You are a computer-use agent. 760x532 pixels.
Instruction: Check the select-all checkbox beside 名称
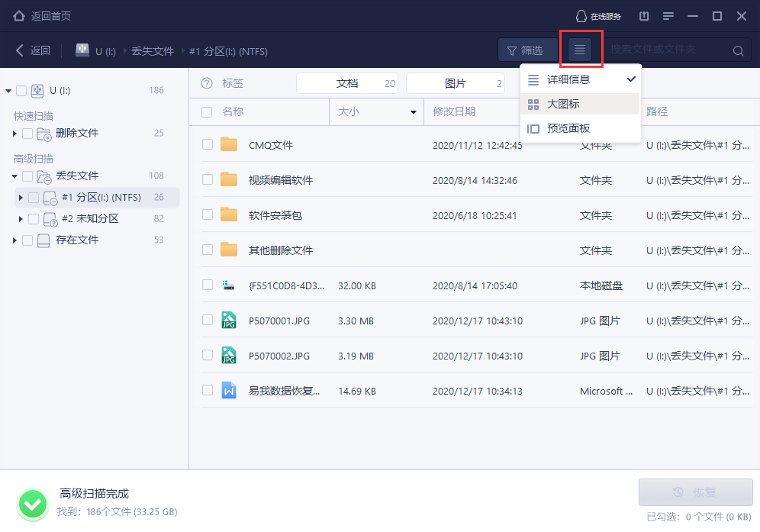click(207, 111)
